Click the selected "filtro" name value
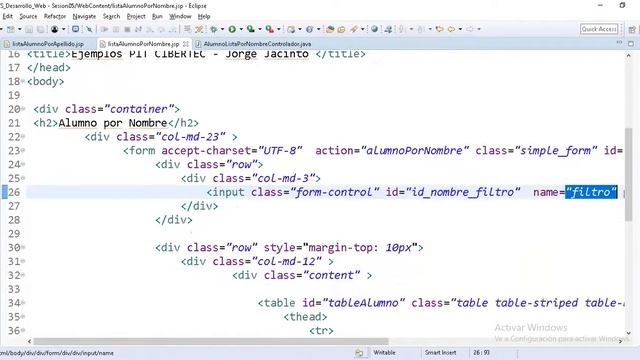 [x=591, y=192]
